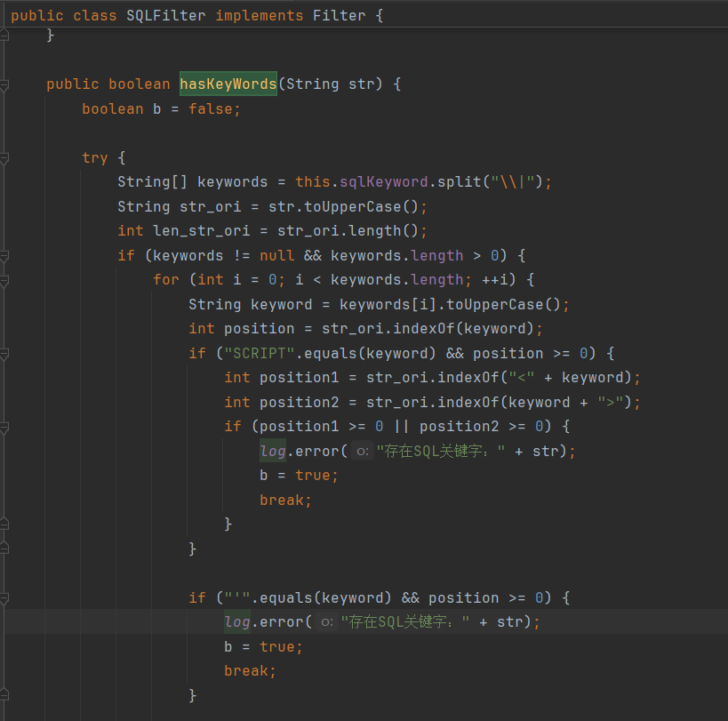
Task: Click indexOf in the int position line
Action: [423, 329]
